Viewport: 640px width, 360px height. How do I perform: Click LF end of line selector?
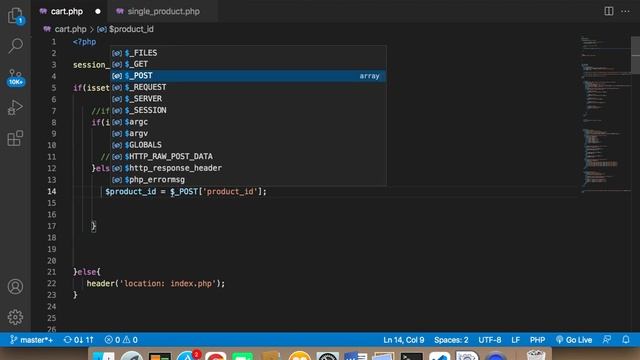click(516, 340)
